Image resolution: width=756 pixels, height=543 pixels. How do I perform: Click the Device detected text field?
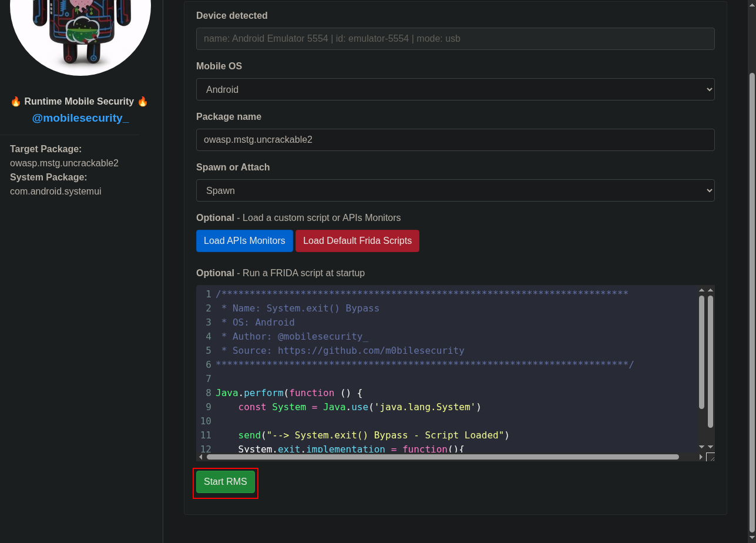455,39
